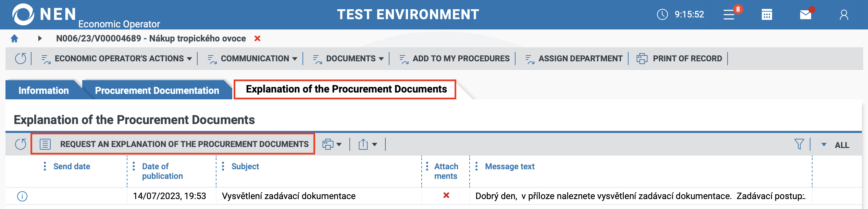Open the Communication dropdown menu
This screenshot has height=209, width=868.
pos(252,59)
